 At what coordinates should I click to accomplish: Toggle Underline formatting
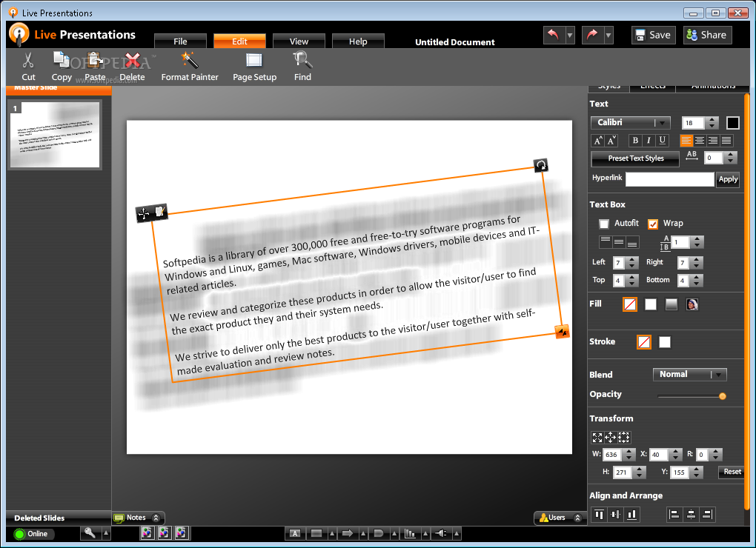663,141
